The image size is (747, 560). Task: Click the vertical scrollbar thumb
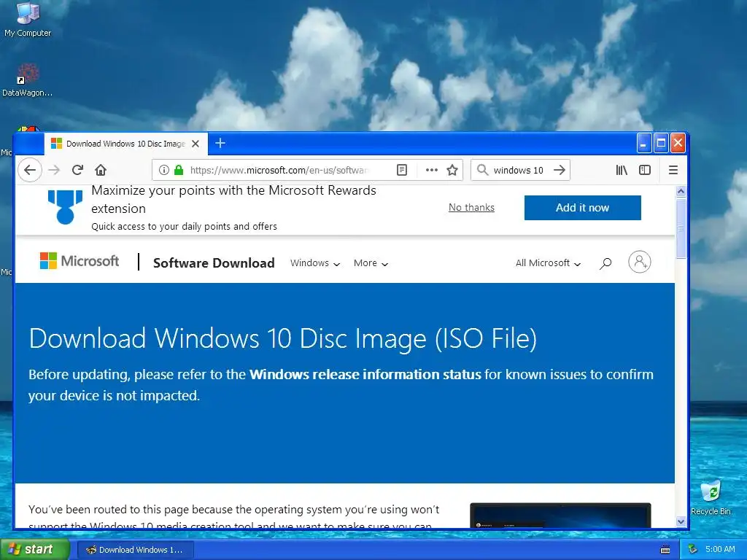pos(681,228)
